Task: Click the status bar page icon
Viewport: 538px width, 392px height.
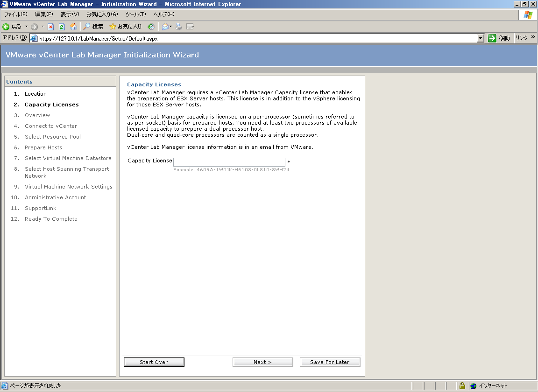Action: pyautogui.click(x=4, y=386)
